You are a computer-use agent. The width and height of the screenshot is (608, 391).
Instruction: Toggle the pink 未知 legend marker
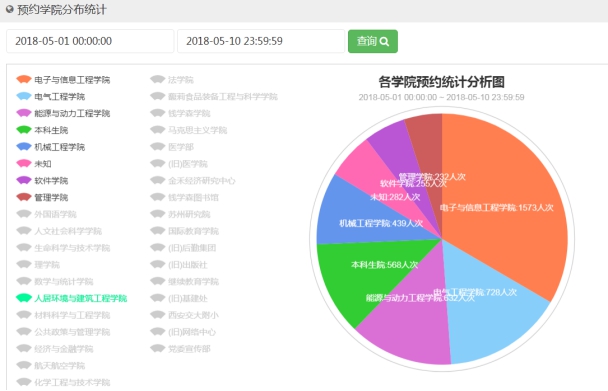[x=24, y=163]
